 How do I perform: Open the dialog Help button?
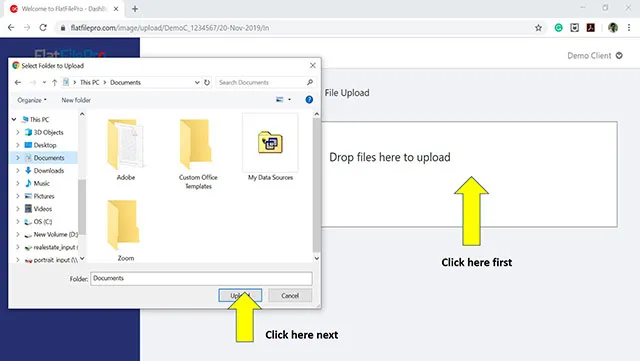(309, 100)
